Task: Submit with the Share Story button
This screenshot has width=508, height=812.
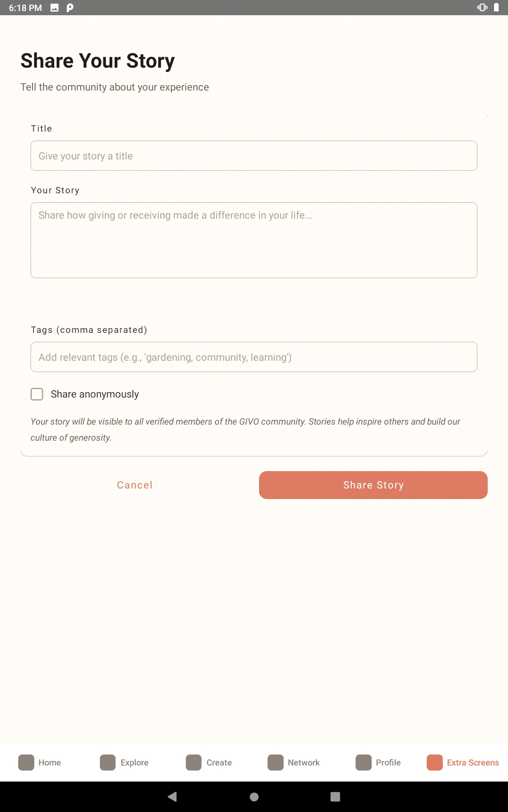Action: [373, 485]
